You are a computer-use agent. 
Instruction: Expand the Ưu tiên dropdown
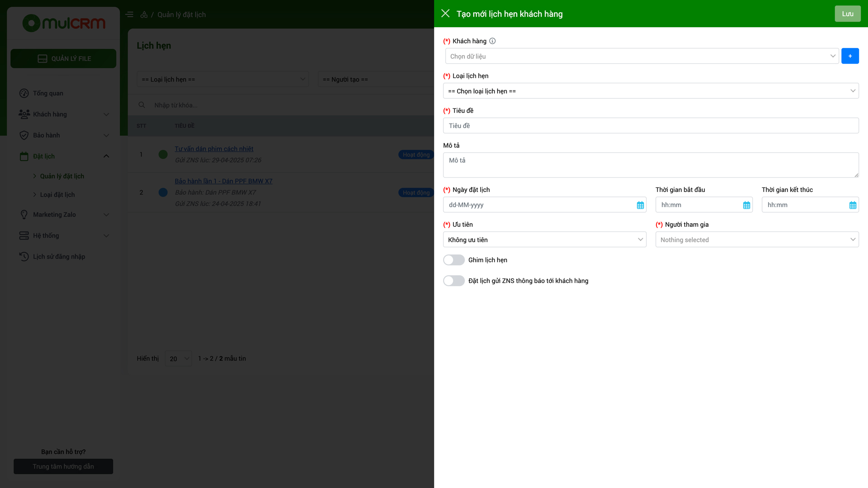pos(544,239)
